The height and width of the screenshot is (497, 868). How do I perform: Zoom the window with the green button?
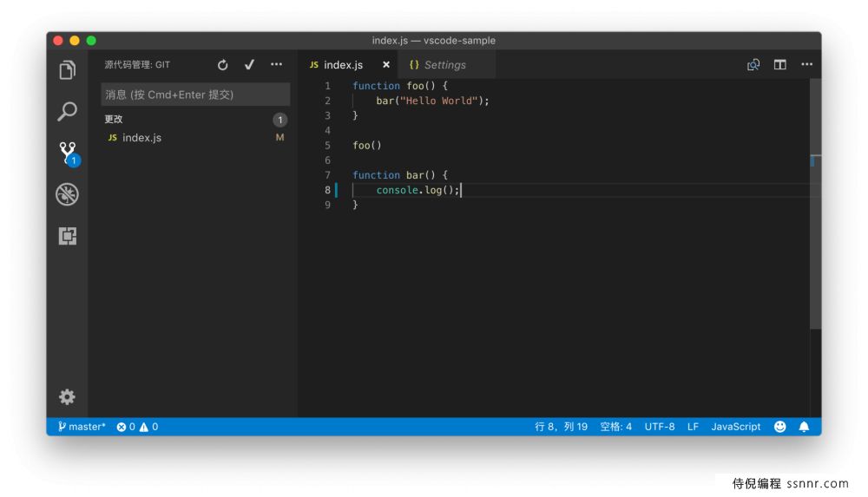[91, 41]
